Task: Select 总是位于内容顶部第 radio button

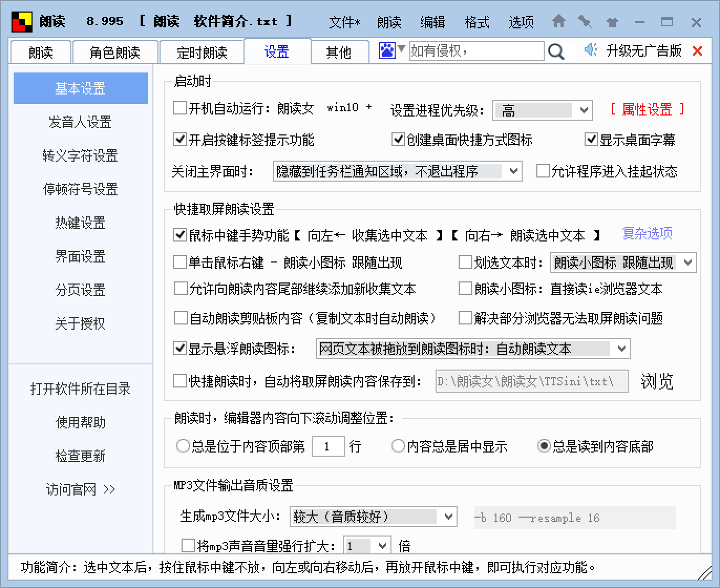Action: coord(183,446)
